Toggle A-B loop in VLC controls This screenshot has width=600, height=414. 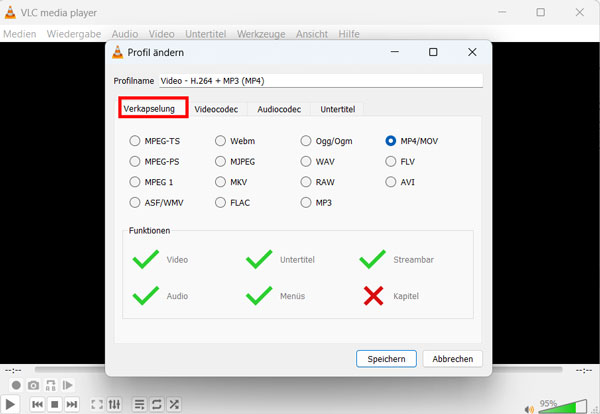[51, 385]
